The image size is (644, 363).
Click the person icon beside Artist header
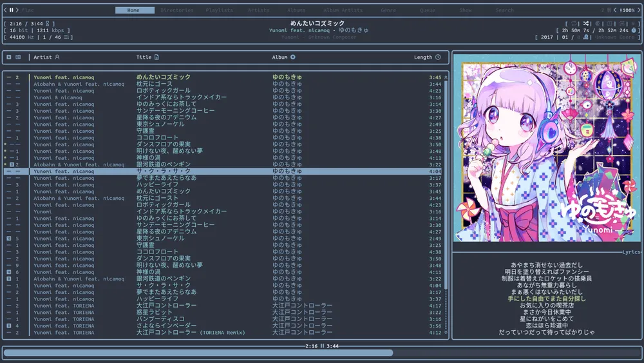coord(57,57)
